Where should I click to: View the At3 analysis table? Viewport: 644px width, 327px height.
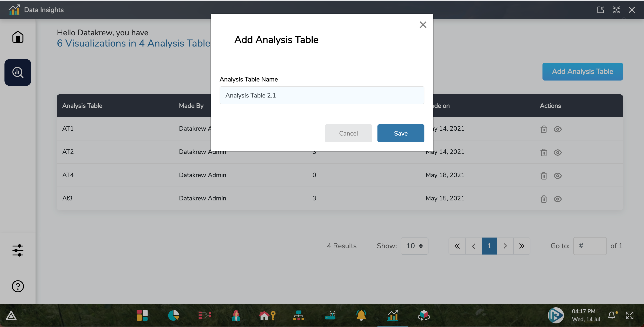pos(557,199)
